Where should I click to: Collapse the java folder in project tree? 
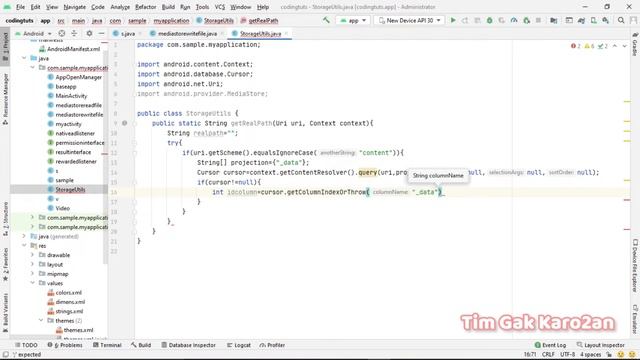[24, 58]
